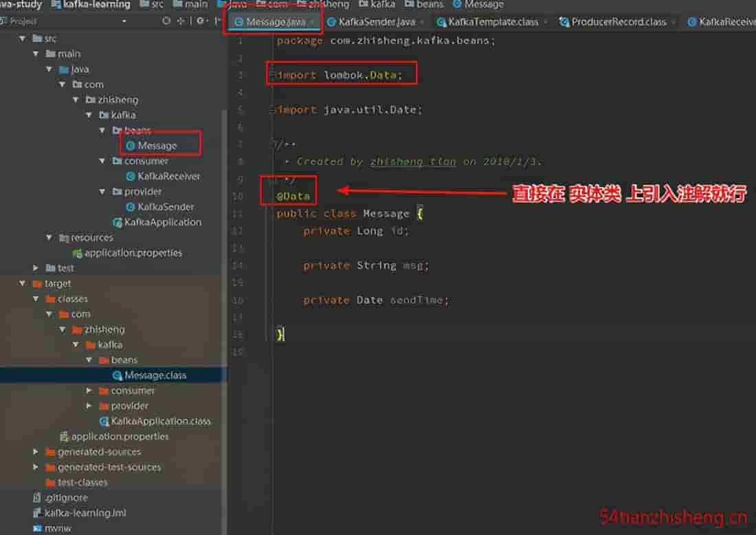Select Message.class in target beans folder
Image resolution: width=756 pixels, height=535 pixels.
(155, 375)
